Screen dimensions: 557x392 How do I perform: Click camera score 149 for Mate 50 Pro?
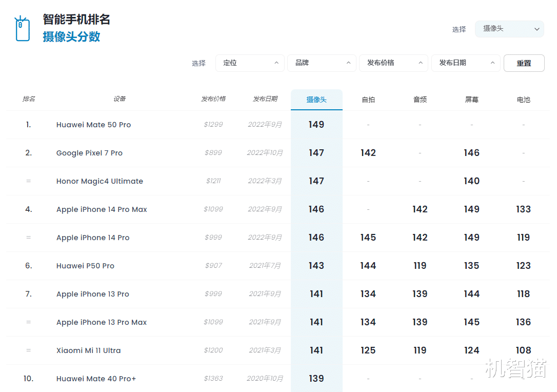pyautogui.click(x=316, y=125)
